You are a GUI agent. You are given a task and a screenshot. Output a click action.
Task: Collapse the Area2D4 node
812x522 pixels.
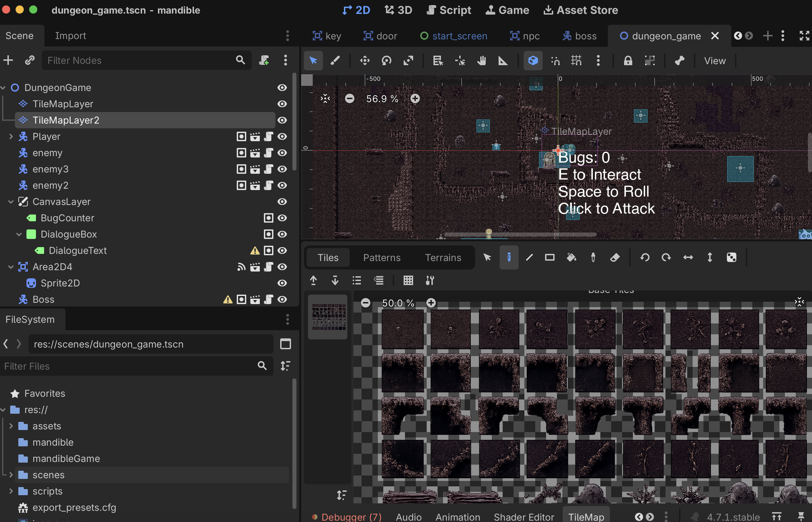tap(11, 267)
